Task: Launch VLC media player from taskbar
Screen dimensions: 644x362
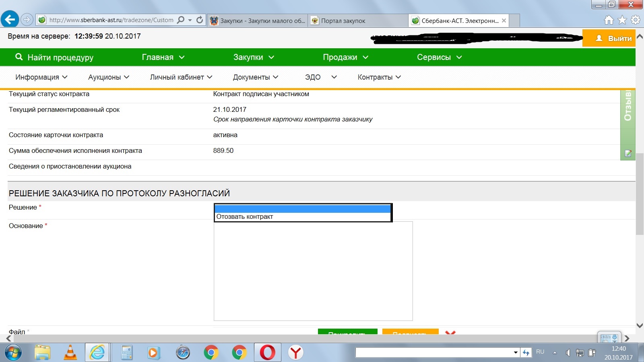Action: [x=70, y=353]
